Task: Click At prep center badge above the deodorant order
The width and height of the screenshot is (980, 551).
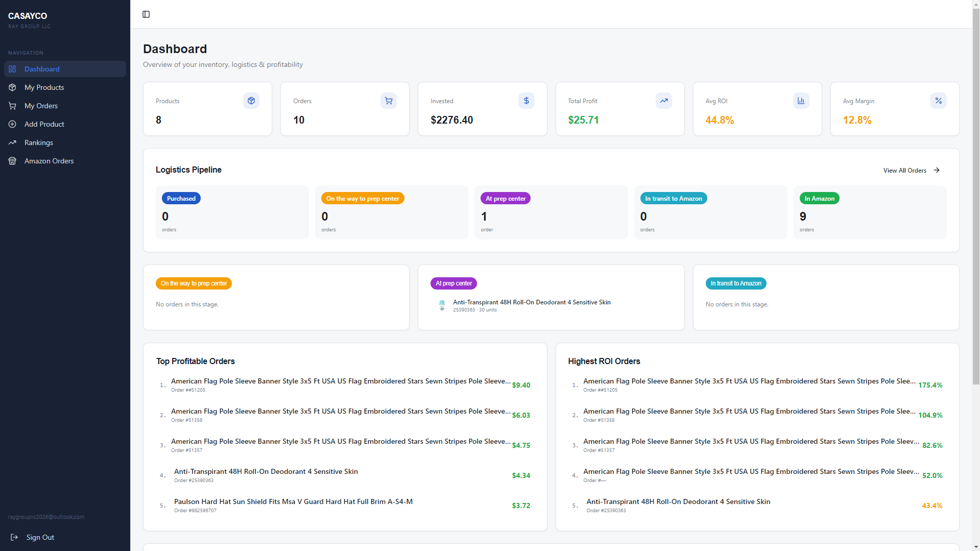Action: 453,283
